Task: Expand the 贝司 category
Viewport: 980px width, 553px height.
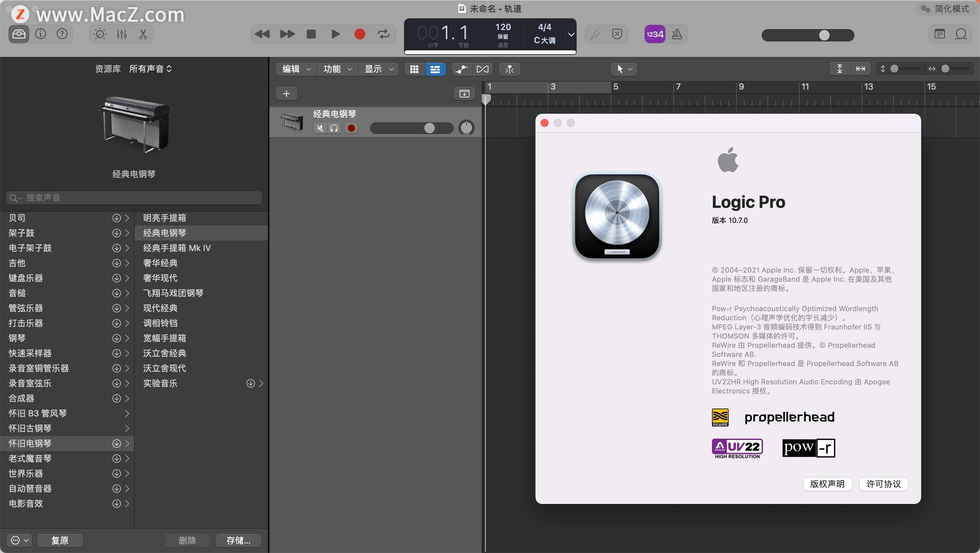Action: pos(127,218)
